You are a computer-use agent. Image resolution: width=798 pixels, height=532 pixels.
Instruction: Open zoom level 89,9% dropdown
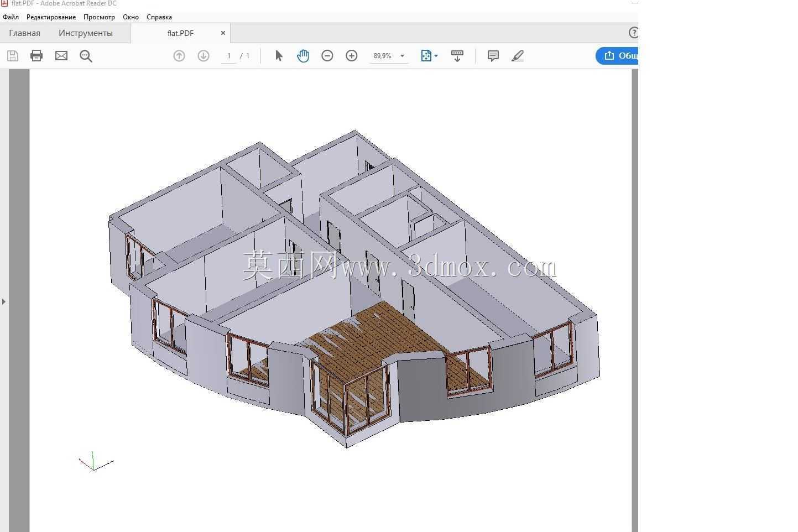tap(402, 56)
